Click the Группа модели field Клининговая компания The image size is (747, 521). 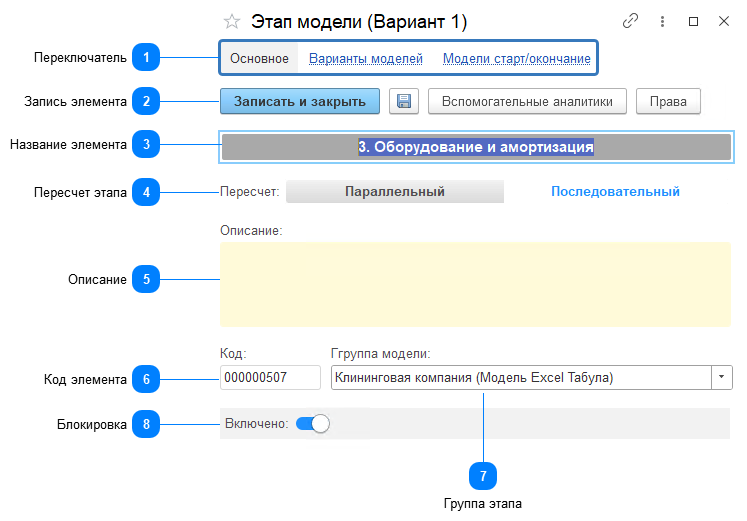(x=522, y=378)
